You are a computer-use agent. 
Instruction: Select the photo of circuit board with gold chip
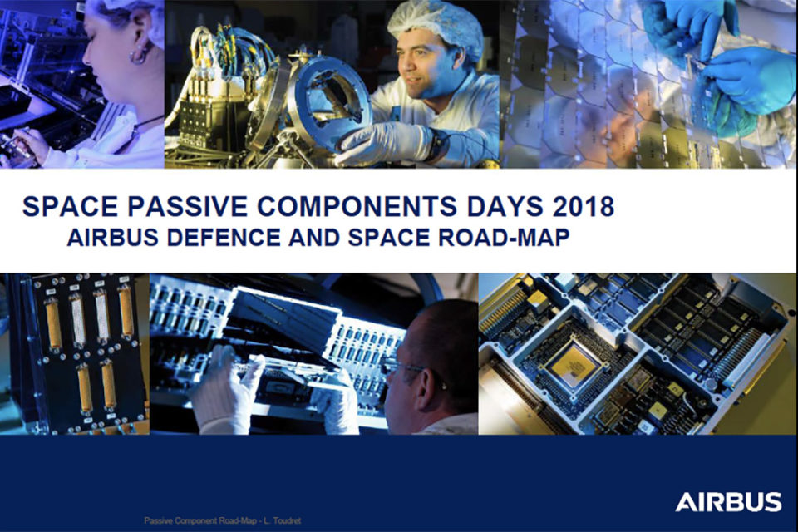coord(638,354)
